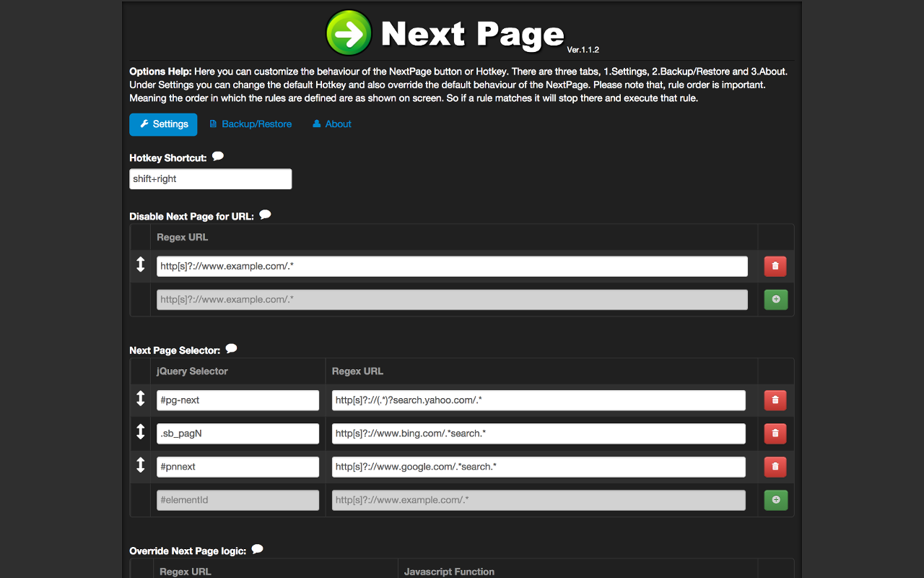Edit the yahoo search regex URL field
Viewport: 924px width, 578px height.
pyautogui.click(x=539, y=400)
